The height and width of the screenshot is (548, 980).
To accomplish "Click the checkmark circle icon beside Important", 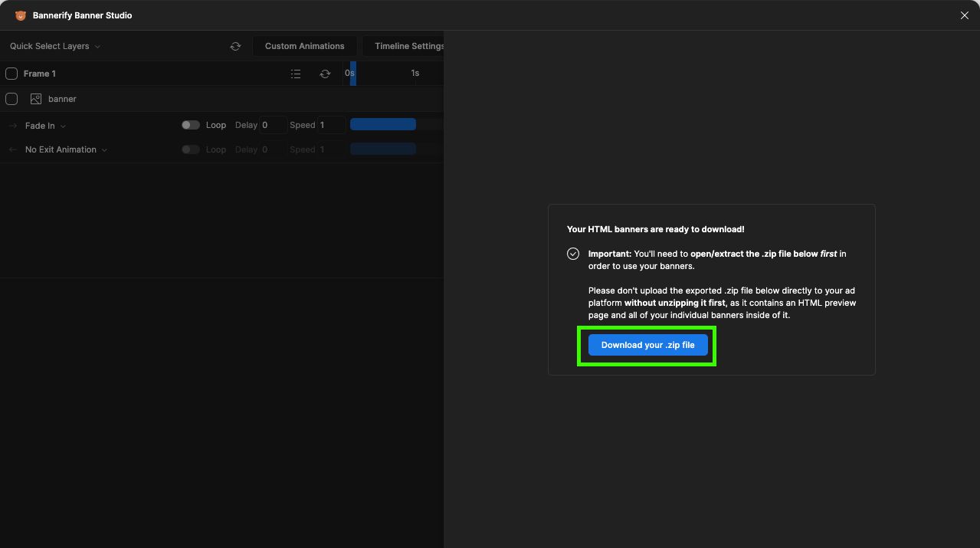I will 573,254.
